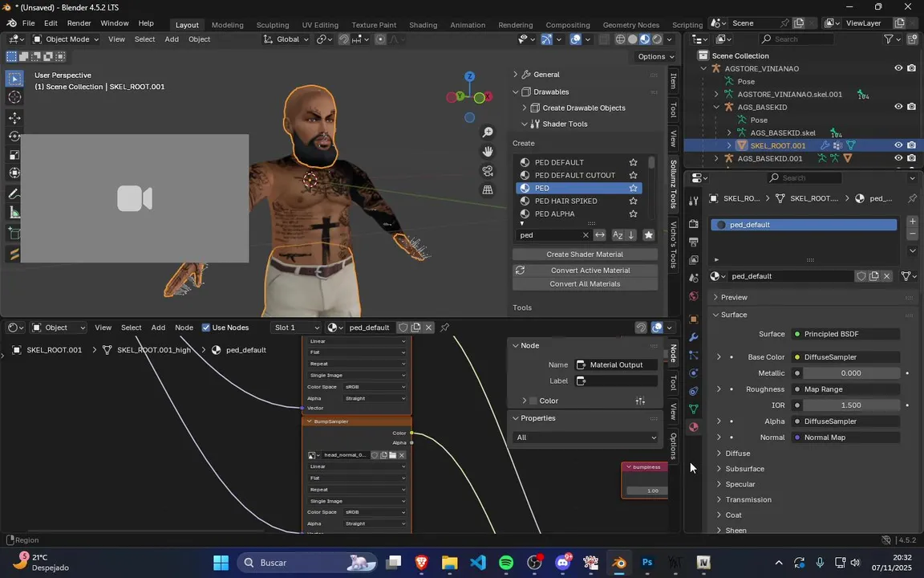The height and width of the screenshot is (578, 924).
Task: Click Convert All Materials button
Action: pos(585,283)
